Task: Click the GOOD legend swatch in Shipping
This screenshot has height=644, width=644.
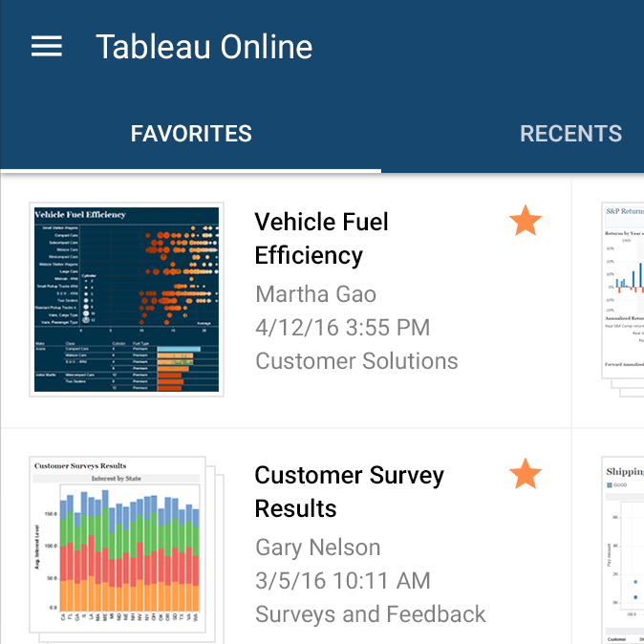Action: (612, 486)
